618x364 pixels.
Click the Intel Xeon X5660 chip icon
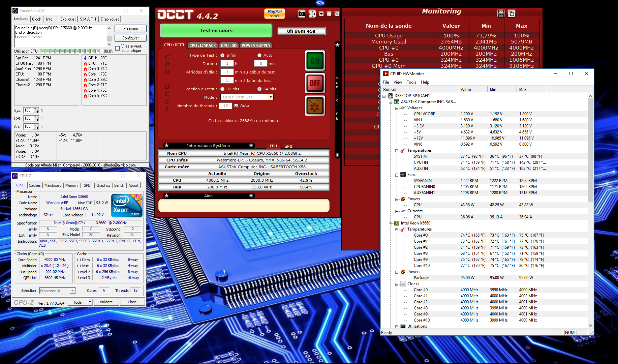point(397,223)
